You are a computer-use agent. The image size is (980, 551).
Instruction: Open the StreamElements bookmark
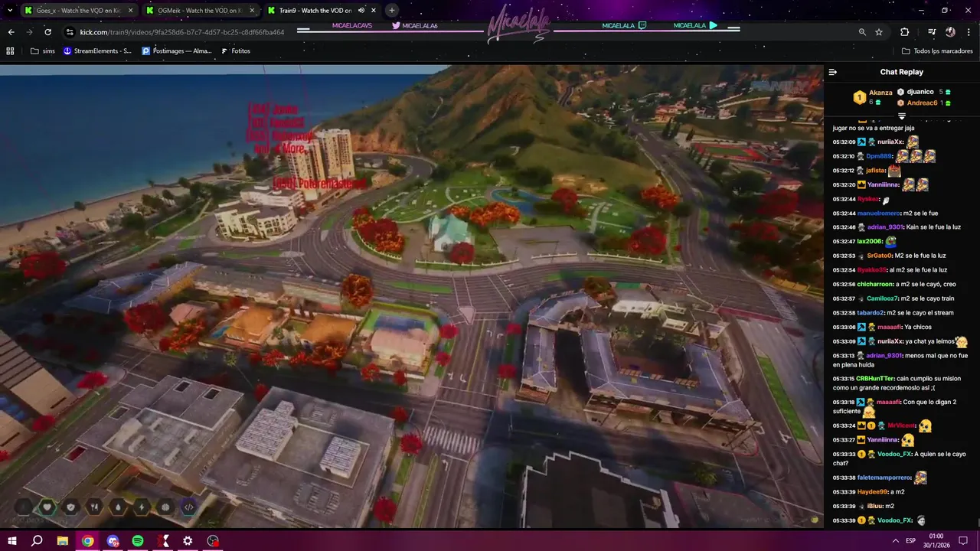click(x=97, y=51)
